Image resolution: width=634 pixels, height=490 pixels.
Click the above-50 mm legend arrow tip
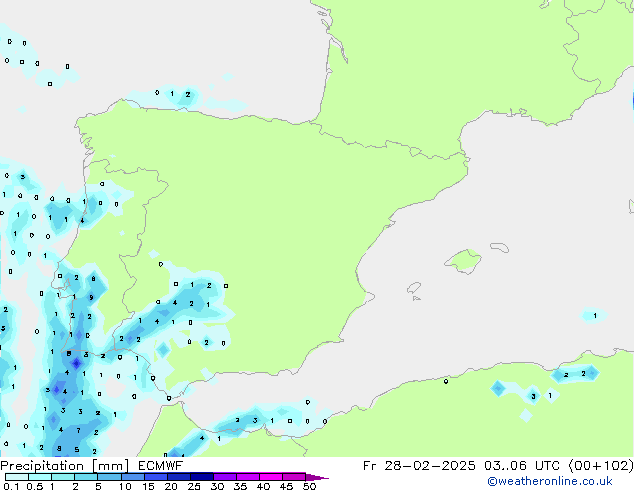pyautogui.click(x=317, y=477)
